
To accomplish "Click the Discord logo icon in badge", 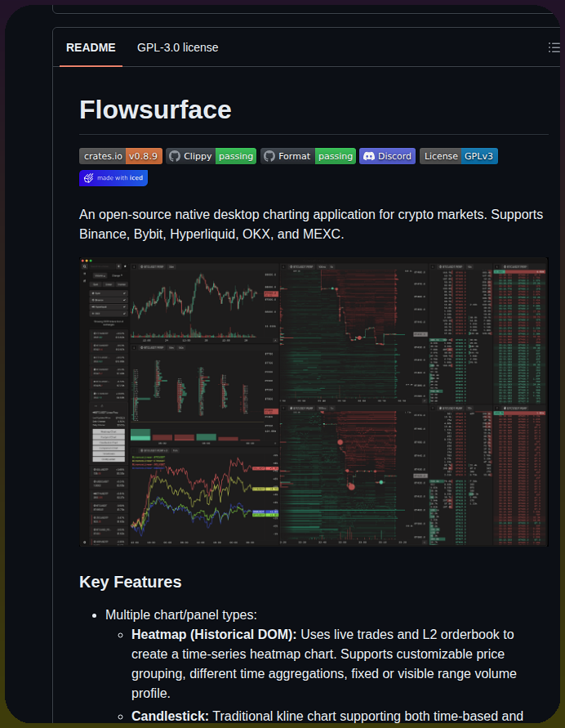I will tap(369, 156).
